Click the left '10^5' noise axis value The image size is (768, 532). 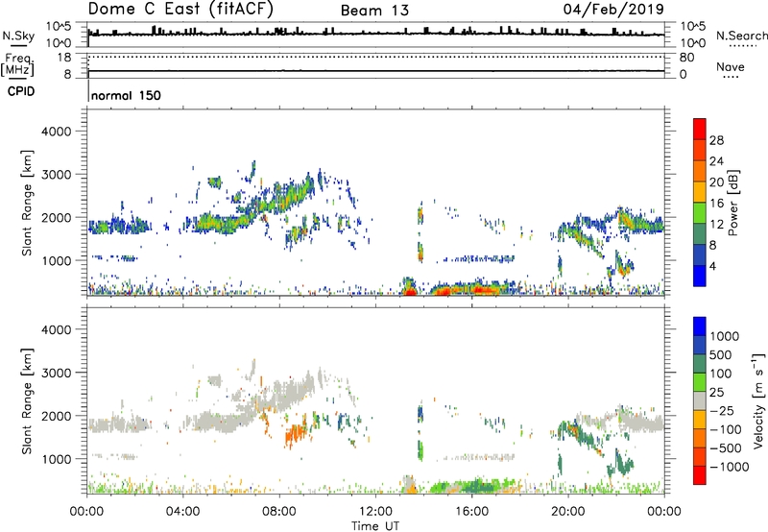coord(60,27)
